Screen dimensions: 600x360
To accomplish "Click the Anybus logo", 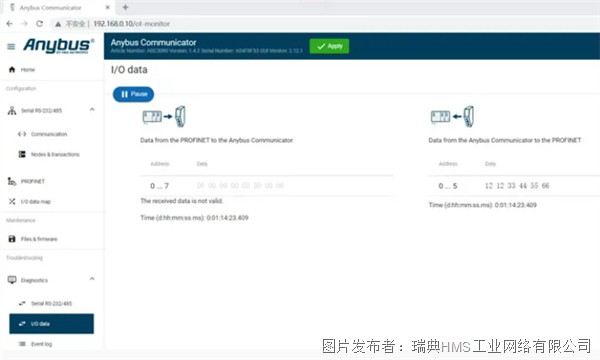I will [58, 46].
